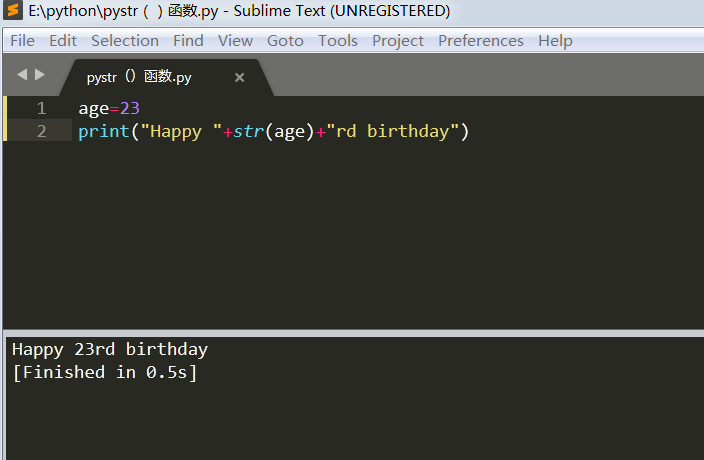The height and width of the screenshot is (460, 704).
Task: Click the "Happy 23rd birthday" output line
Action: coord(110,350)
